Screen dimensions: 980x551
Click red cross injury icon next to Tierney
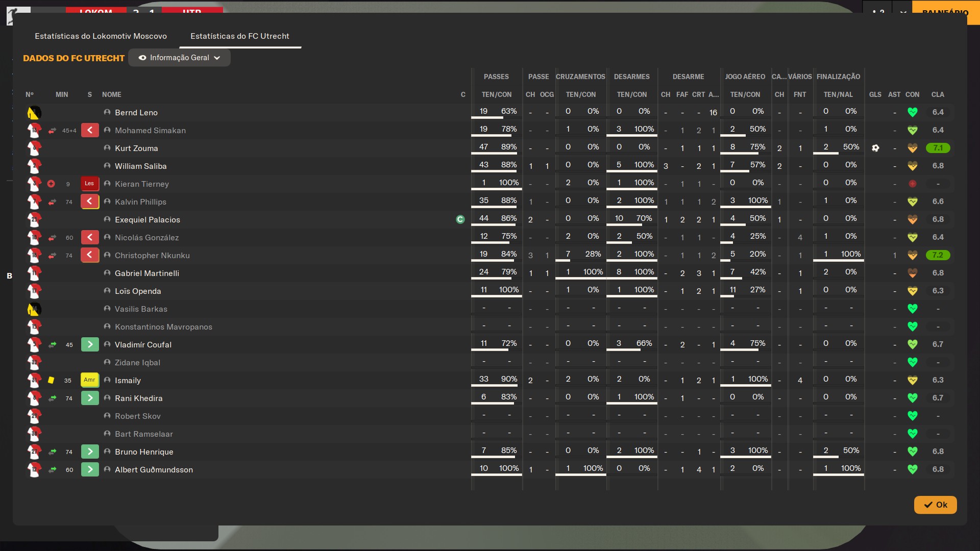[x=51, y=184]
